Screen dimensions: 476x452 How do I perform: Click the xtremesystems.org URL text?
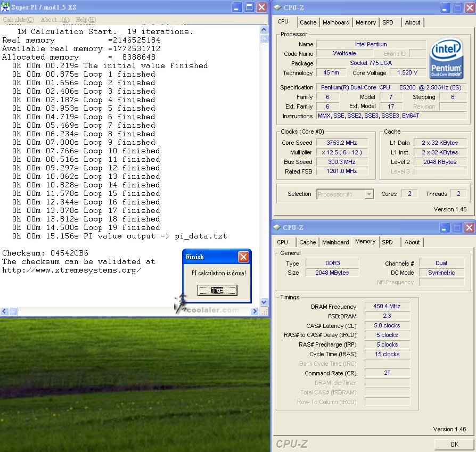pyautogui.click(x=72, y=270)
